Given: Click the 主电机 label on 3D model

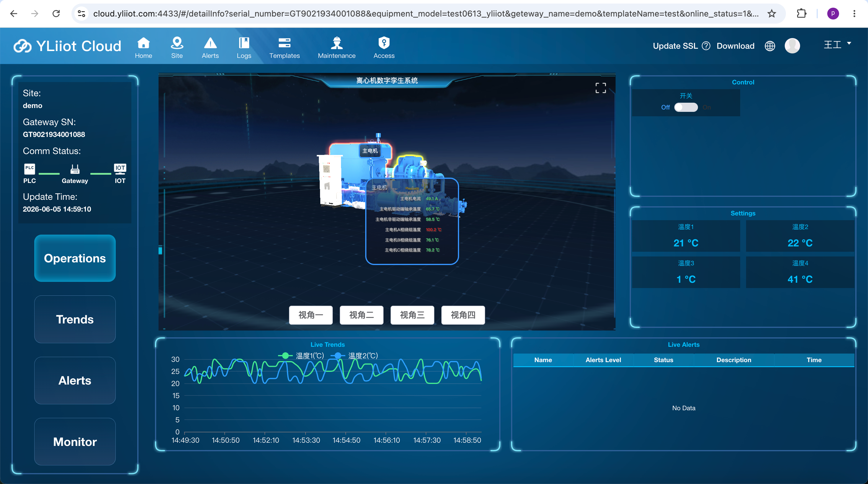Looking at the screenshot, I should pyautogui.click(x=370, y=151).
